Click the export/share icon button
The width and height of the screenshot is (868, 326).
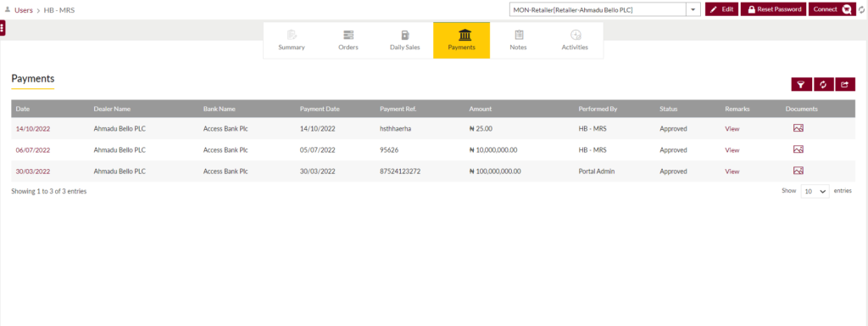[845, 84]
